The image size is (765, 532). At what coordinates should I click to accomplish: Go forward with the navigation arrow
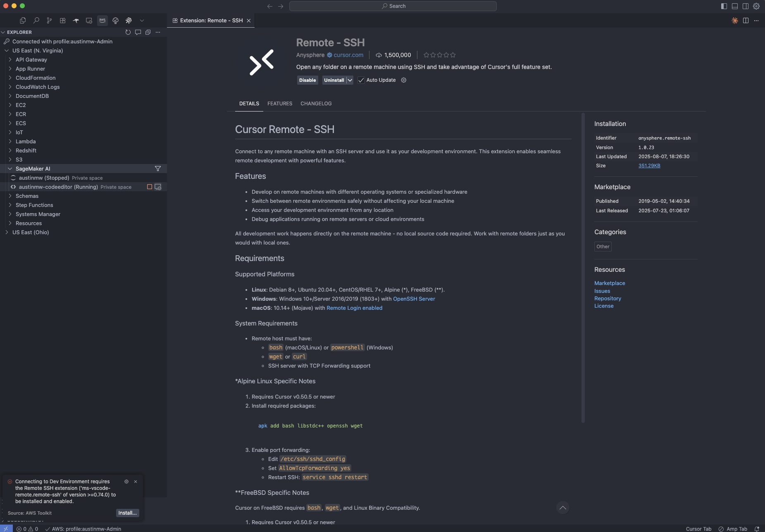point(281,6)
